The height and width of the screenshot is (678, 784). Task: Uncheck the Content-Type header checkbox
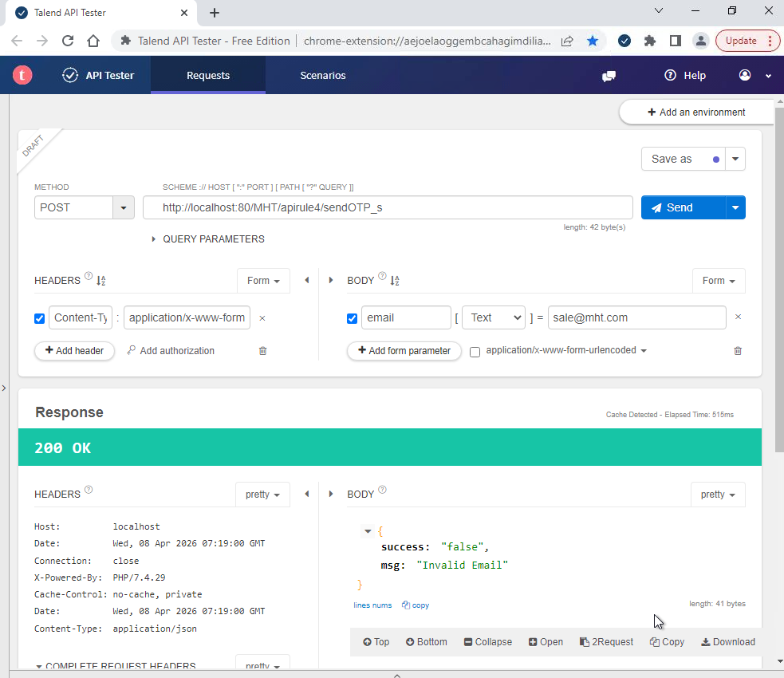click(x=40, y=318)
